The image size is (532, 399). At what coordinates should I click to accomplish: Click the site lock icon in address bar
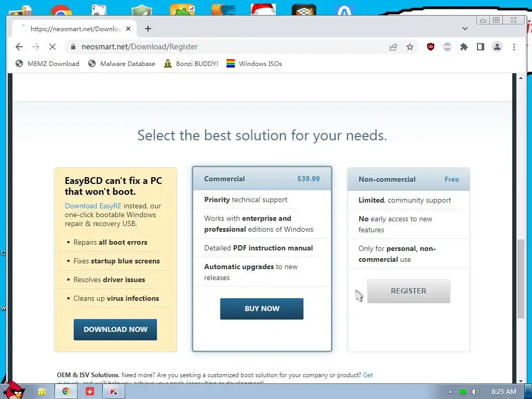pyautogui.click(x=73, y=47)
